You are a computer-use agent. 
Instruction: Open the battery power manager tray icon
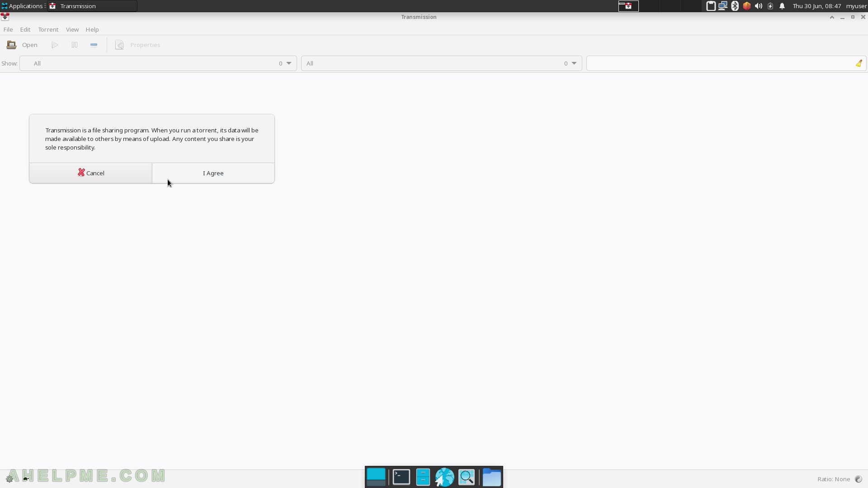770,6
